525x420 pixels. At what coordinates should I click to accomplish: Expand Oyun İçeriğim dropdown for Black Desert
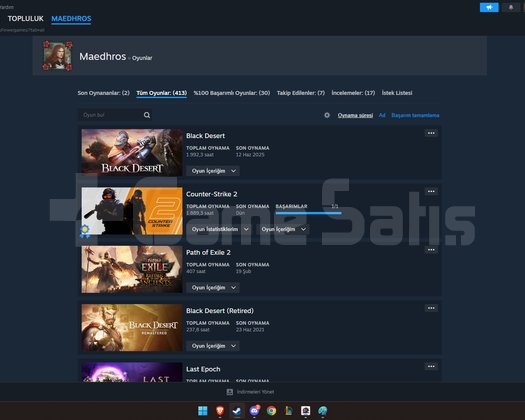click(x=213, y=171)
